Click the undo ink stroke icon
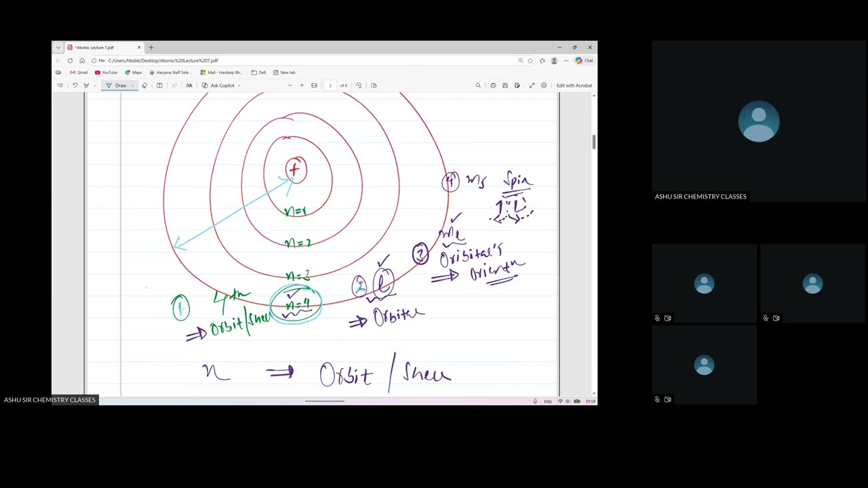Image resolution: width=868 pixels, height=488 pixels. (x=75, y=85)
